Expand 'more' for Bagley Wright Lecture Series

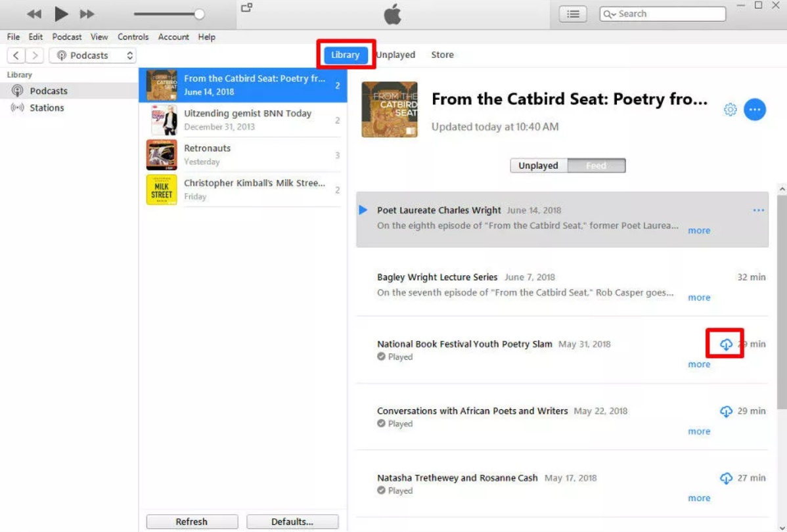tap(699, 297)
